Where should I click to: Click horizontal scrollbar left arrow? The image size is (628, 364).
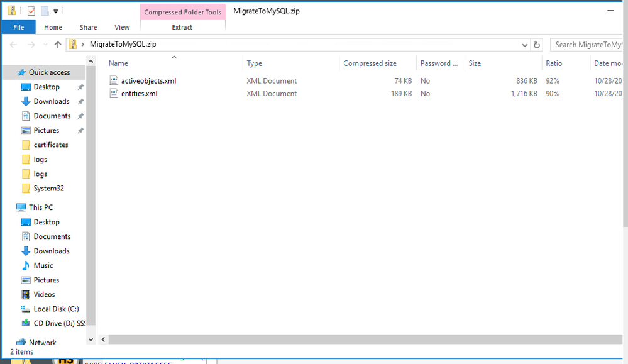tap(103, 339)
